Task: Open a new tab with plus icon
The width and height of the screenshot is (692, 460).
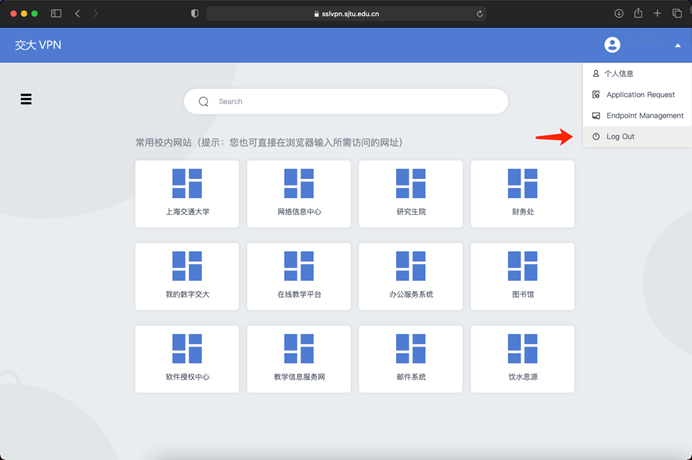Action: tap(657, 14)
